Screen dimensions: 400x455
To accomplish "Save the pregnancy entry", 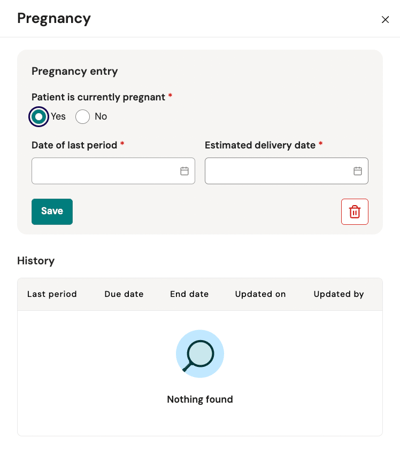I will tap(52, 212).
